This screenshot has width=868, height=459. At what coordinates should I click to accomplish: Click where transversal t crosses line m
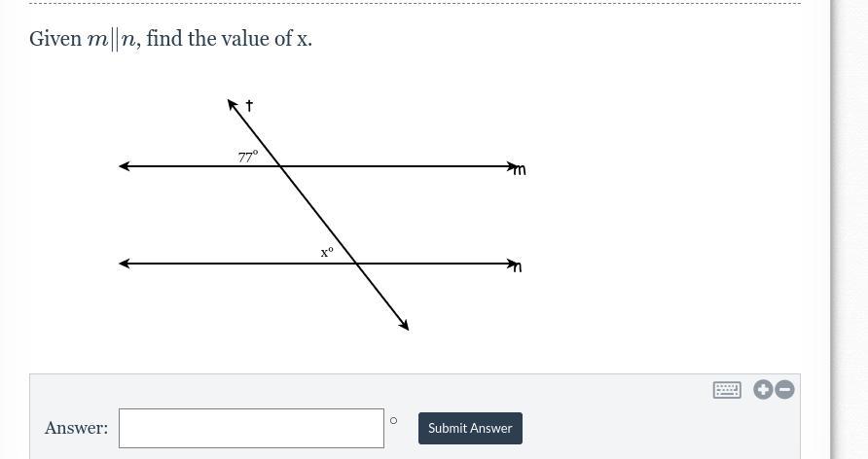[x=279, y=166]
